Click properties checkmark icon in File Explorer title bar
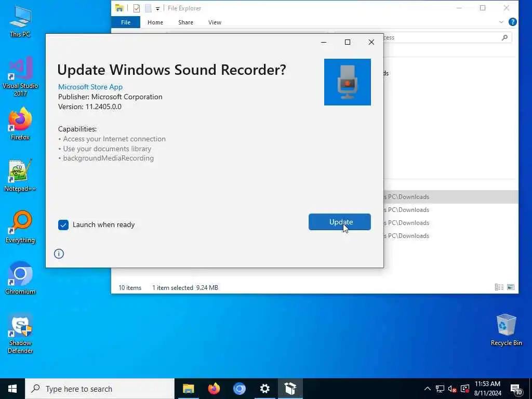The width and height of the screenshot is (532, 399). click(137, 8)
